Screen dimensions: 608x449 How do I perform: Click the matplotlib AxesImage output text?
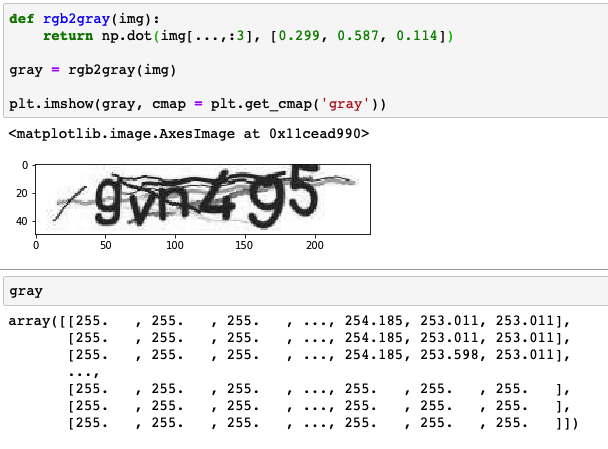188,133
